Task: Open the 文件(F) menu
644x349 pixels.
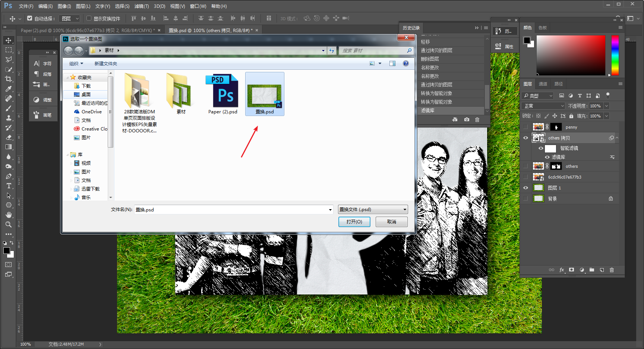Action: 26,6
